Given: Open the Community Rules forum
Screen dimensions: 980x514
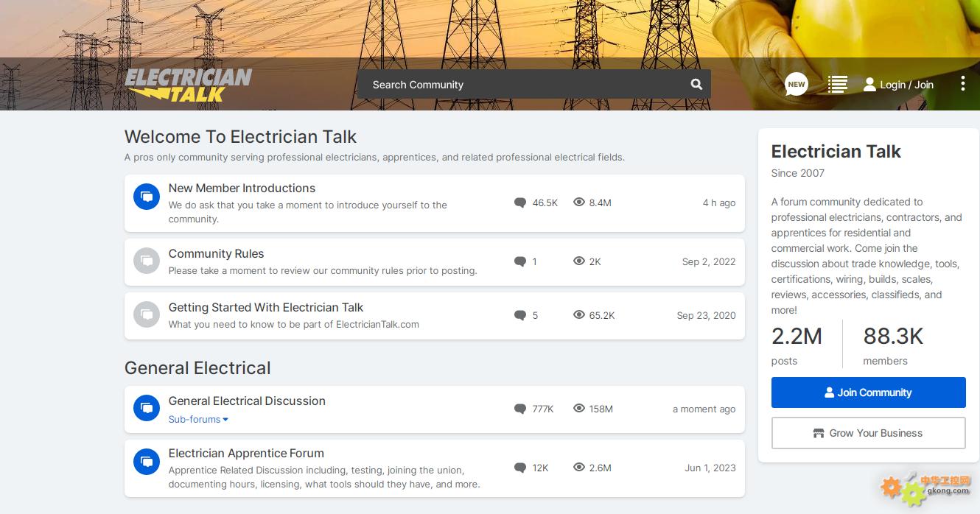Looking at the screenshot, I should pyautogui.click(x=216, y=253).
